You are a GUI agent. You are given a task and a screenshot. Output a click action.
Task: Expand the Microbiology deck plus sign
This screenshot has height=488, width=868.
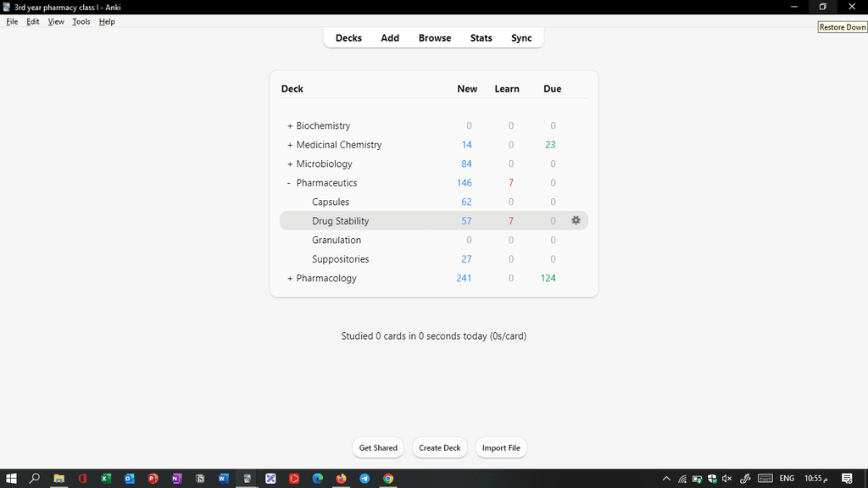click(x=290, y=164)
